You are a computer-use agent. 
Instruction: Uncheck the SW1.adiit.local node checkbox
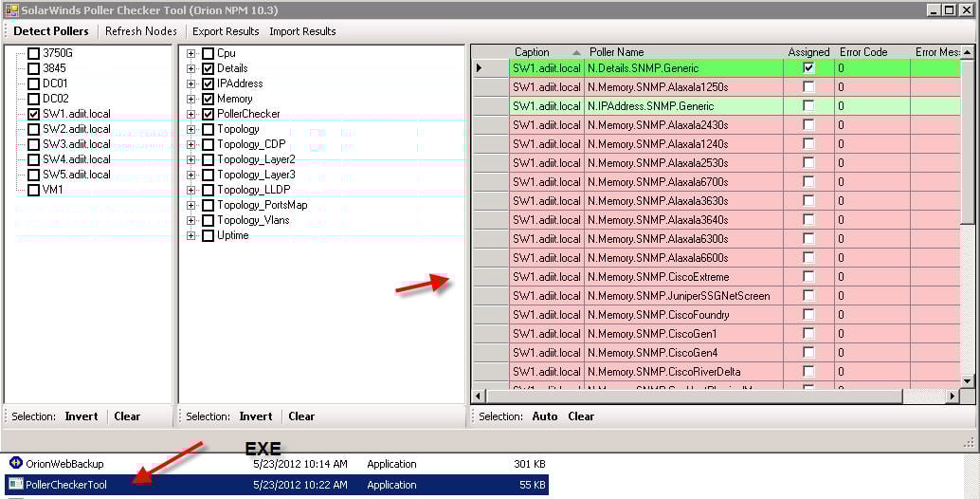(x=34, y=114)
